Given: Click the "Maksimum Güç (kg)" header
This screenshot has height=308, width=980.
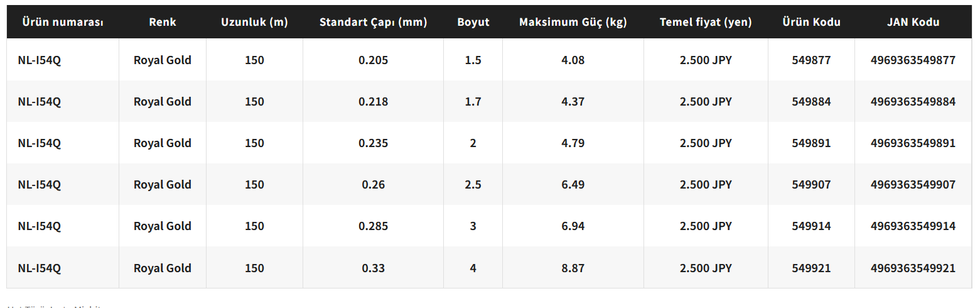Looking at the screenshot, I should click(573, 22).
